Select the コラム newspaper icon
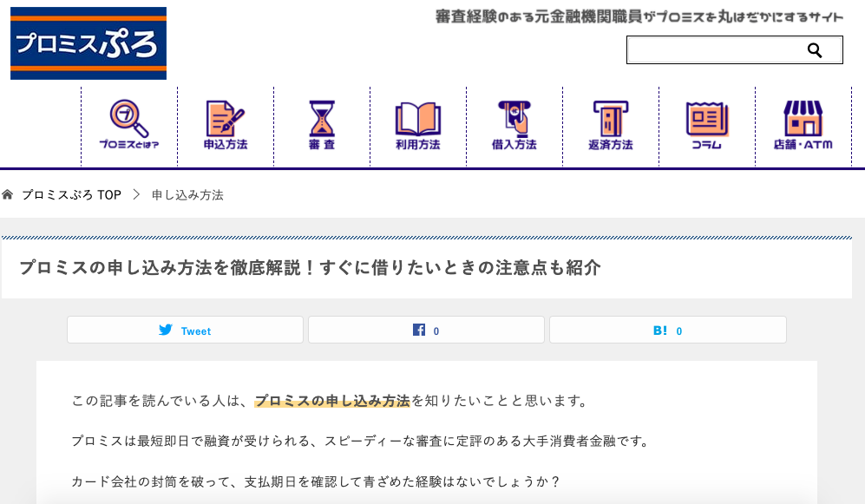 [x=707, y=118]
